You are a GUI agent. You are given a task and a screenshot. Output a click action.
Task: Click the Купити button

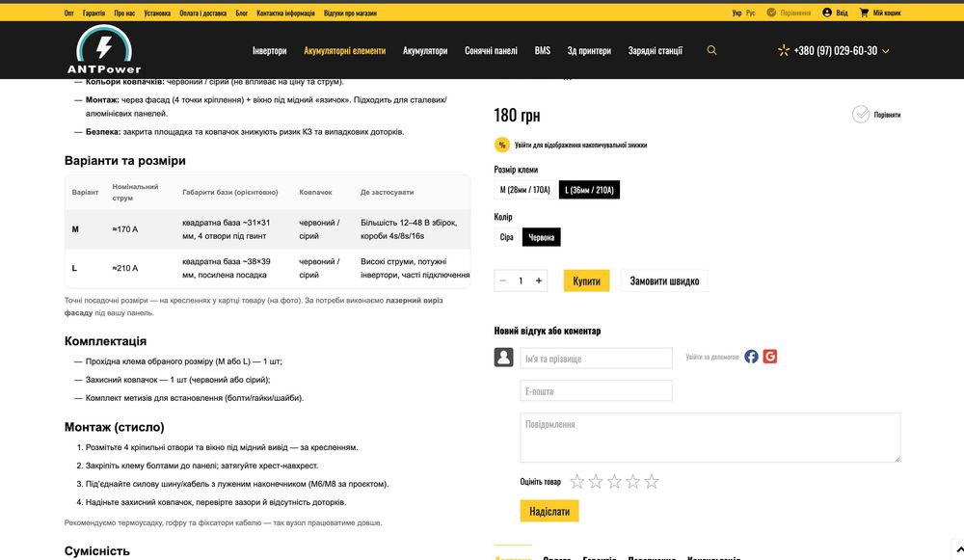(x=586, y=280)
